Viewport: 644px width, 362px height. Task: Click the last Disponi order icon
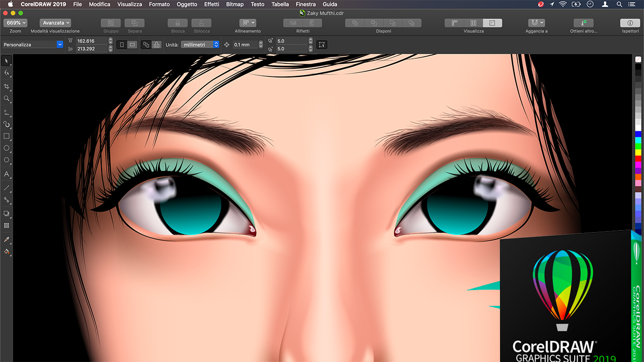click(412, 23)
